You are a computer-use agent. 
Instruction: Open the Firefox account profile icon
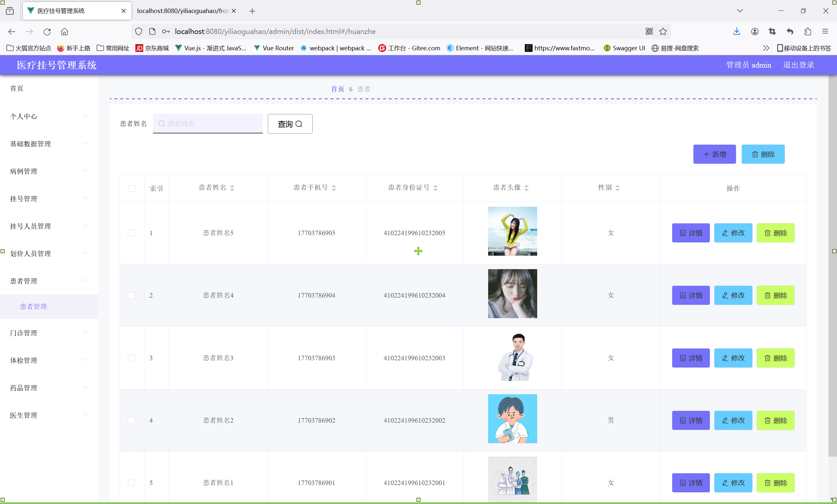pos(755,32)
